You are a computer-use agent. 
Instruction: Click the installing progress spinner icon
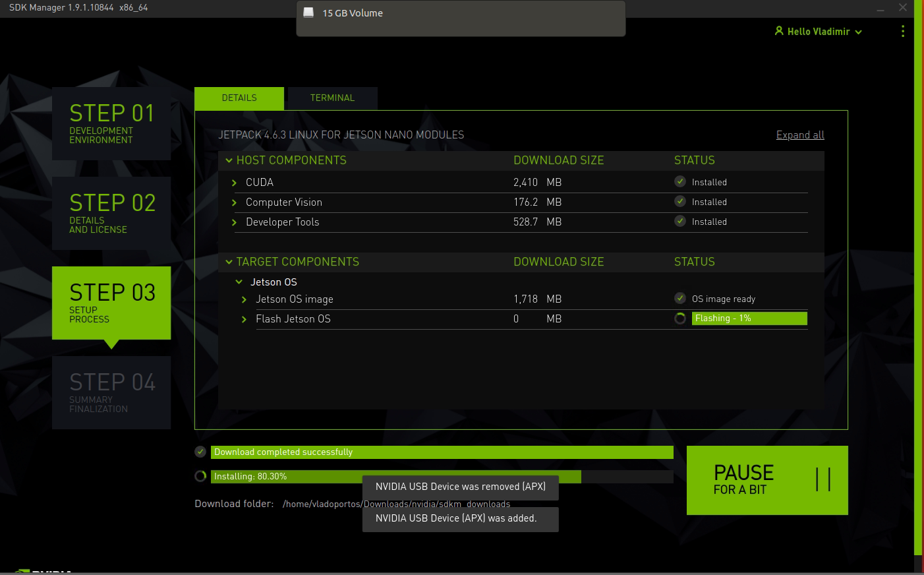(200, 476)
